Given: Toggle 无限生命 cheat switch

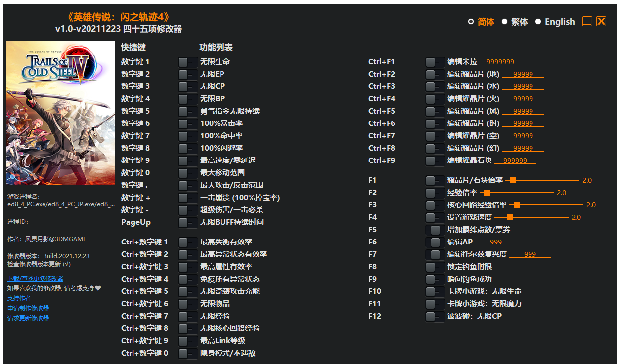Looking at the screenshot, I should (x=188, y=62).
